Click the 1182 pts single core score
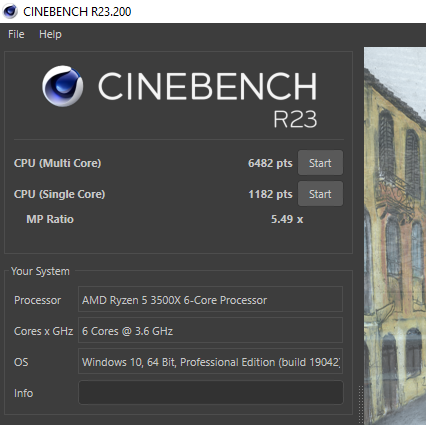 coord(270,194)
